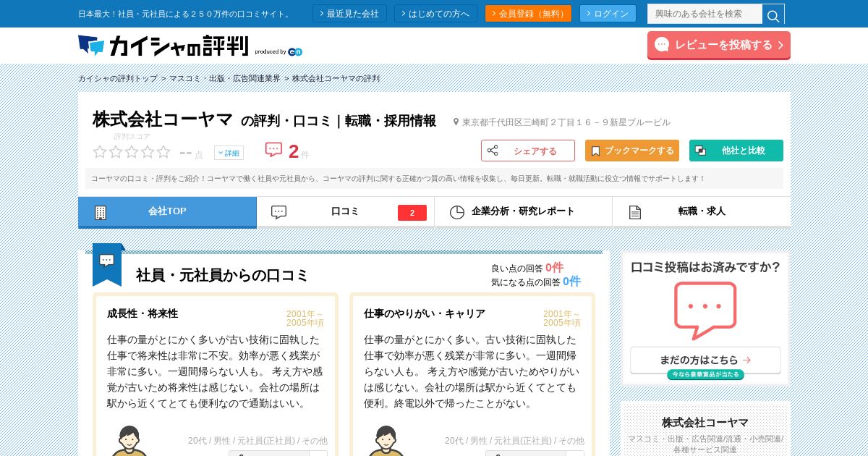Click 気になる点の回答 0件 count
The image size is (868, 456).
[x=536, y=282]
